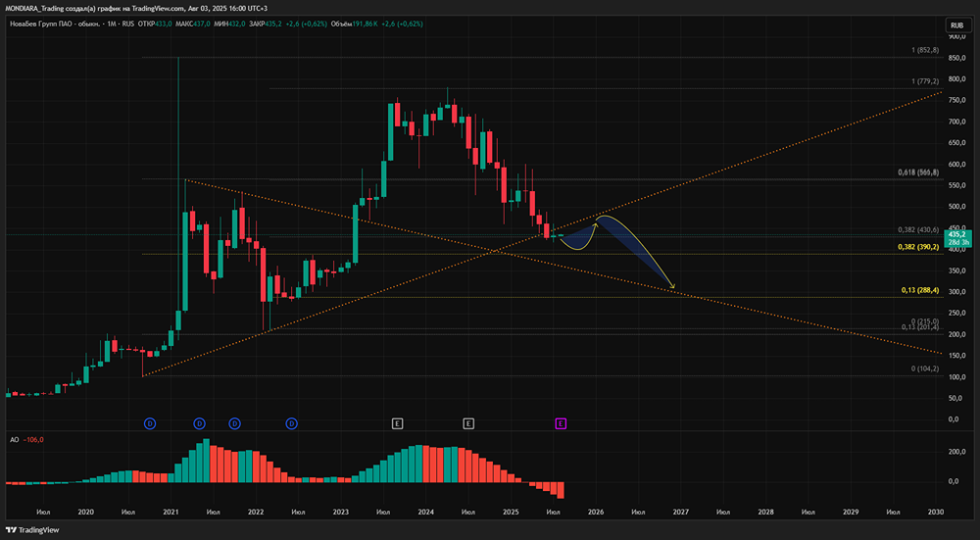Click the Объём 191,86 K volume value
The image size is (980, 540).
pos(355,24)
